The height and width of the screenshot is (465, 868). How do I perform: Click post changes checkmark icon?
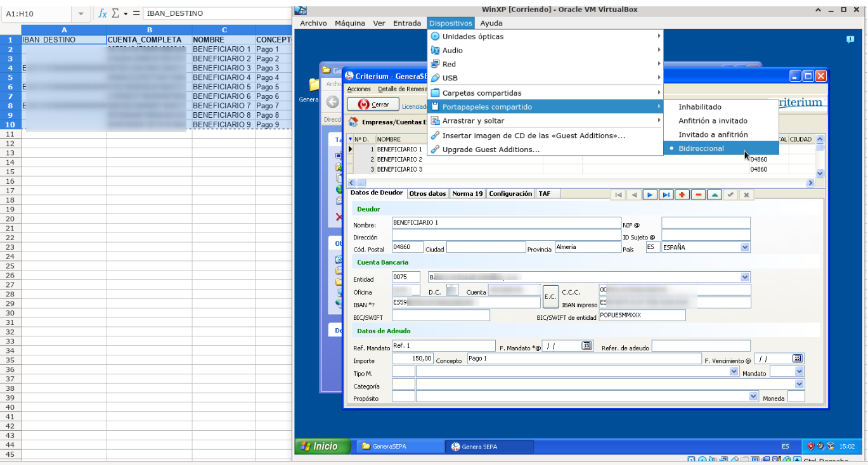coord(730,194)
